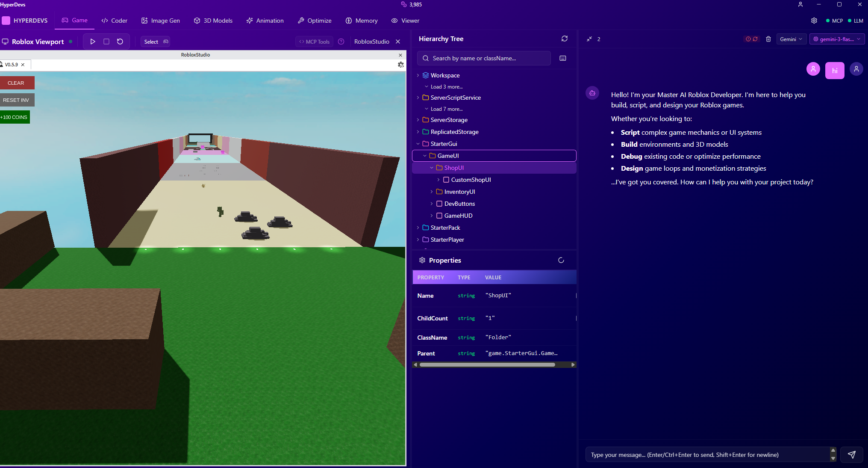Click the red retry sync icon in chat header
Viewport: 868px width, 468px height.
tap(755, 39)
